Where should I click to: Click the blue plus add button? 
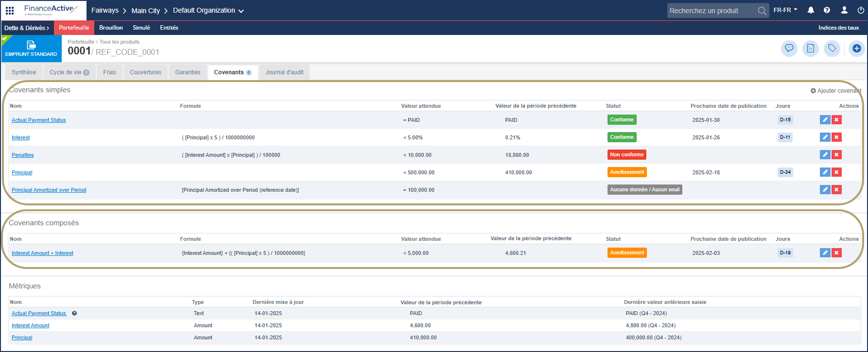[856, 49]
